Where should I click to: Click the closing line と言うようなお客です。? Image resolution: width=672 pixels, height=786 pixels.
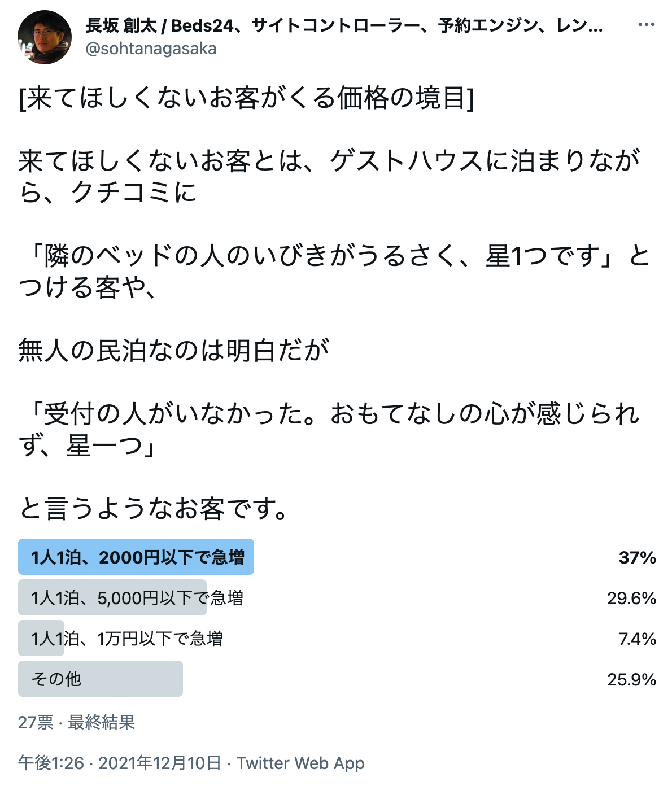(154, 508)
